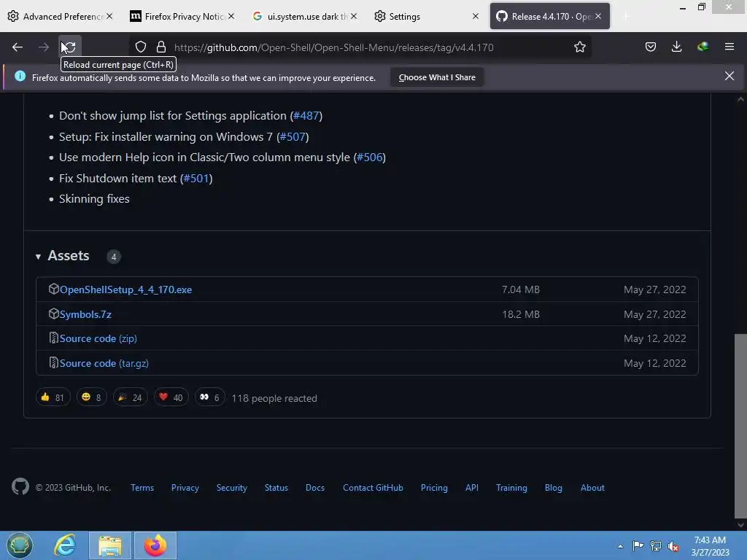Viewport: 747px width, 560px height.
Task: Show hidden system tray icons
Action: click(x=620, y=546)
